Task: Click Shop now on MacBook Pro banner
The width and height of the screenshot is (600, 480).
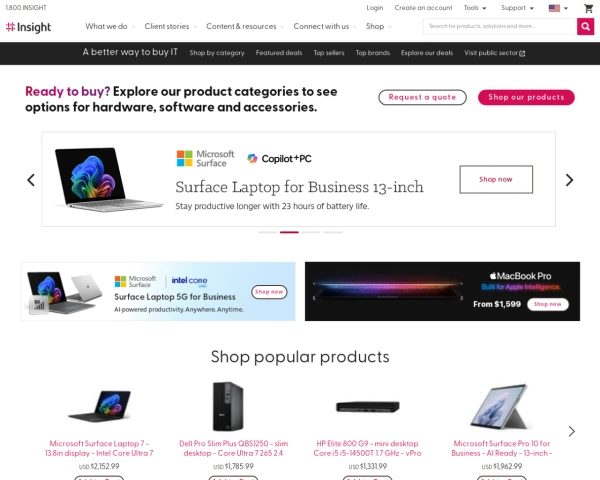Action: (548, 304)
